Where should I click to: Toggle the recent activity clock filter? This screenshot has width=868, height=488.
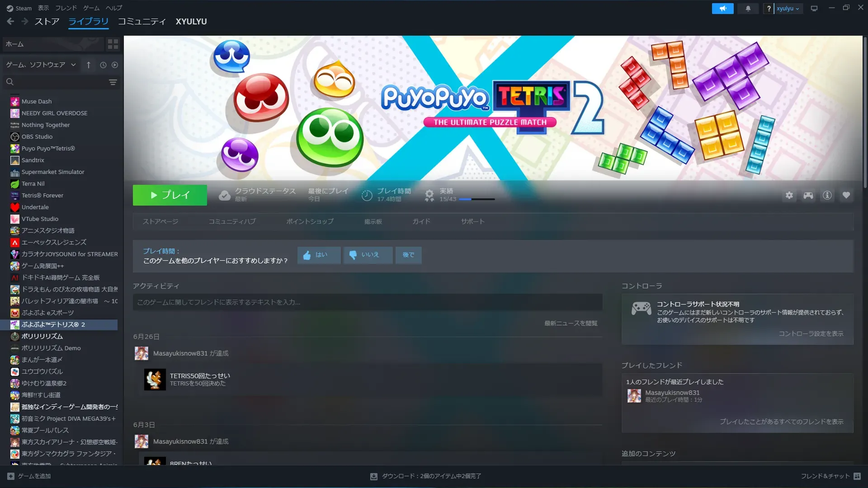103,65
